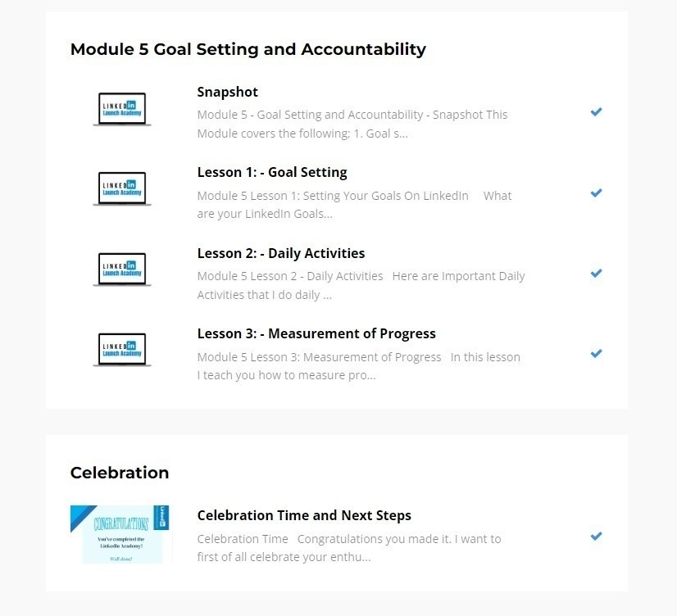
Task: Click Lesson 2 Daily Activities completion checkmark
Action: 597,273
